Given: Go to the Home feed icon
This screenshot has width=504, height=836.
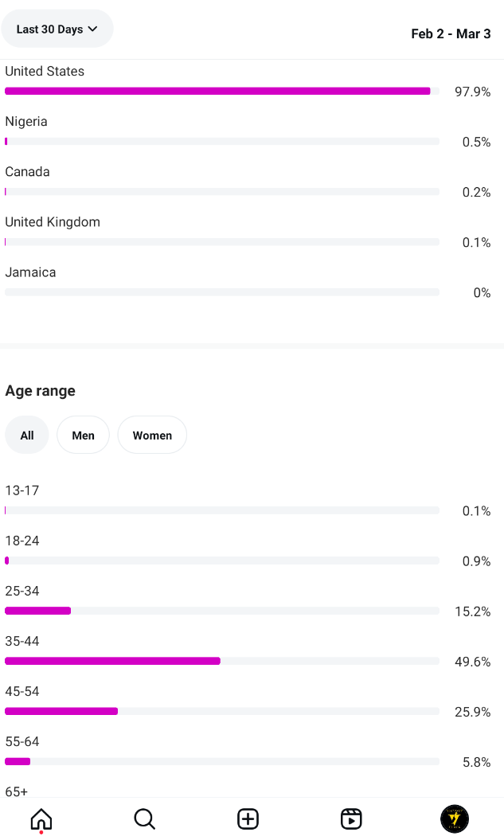Looking at the screenshot, I should (x=41, y=819).
